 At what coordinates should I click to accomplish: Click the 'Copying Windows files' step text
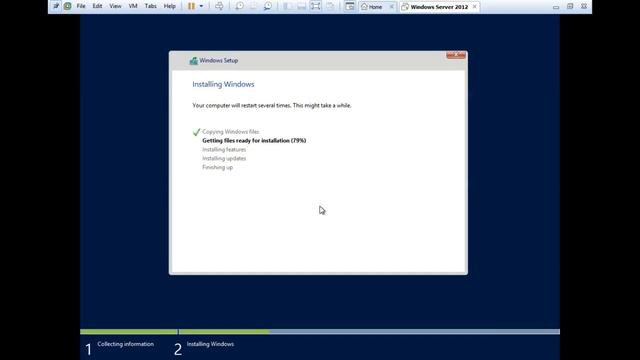coord(231,131)
